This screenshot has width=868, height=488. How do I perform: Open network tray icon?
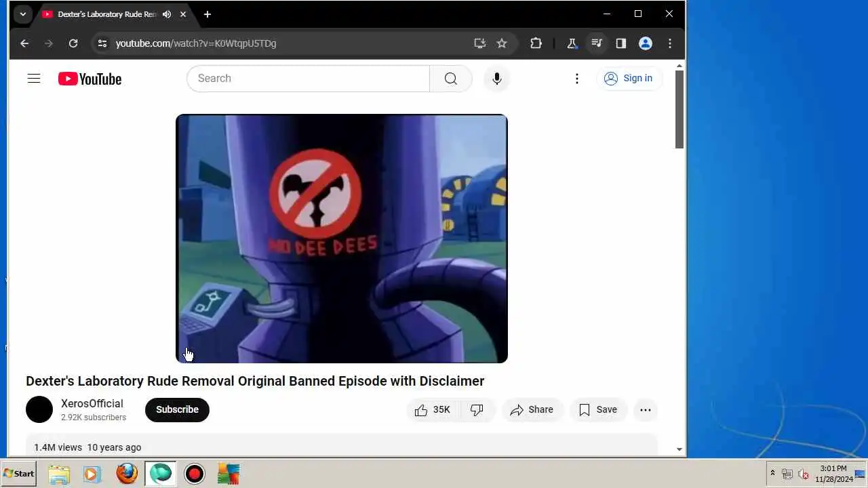pyautogui.click(x=787, y=474)
